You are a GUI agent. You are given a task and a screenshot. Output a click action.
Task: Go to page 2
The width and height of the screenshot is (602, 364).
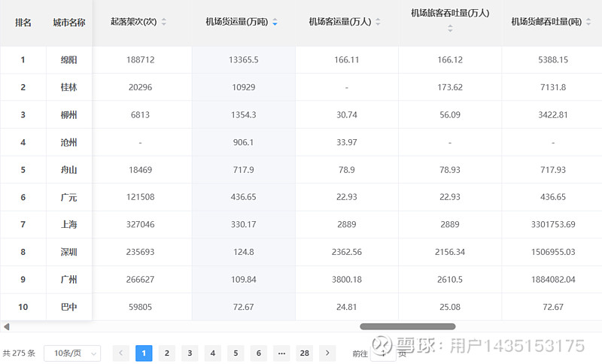tap(167, 353)
